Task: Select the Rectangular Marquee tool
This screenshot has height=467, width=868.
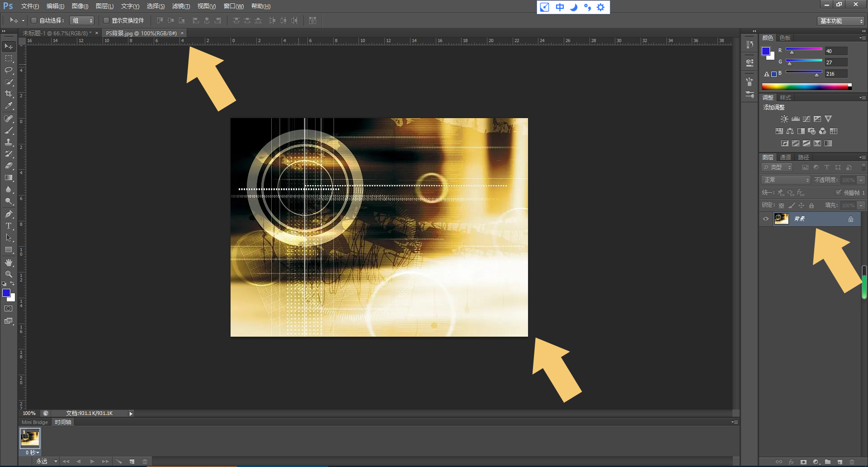Action: click(x=9, y=58)
